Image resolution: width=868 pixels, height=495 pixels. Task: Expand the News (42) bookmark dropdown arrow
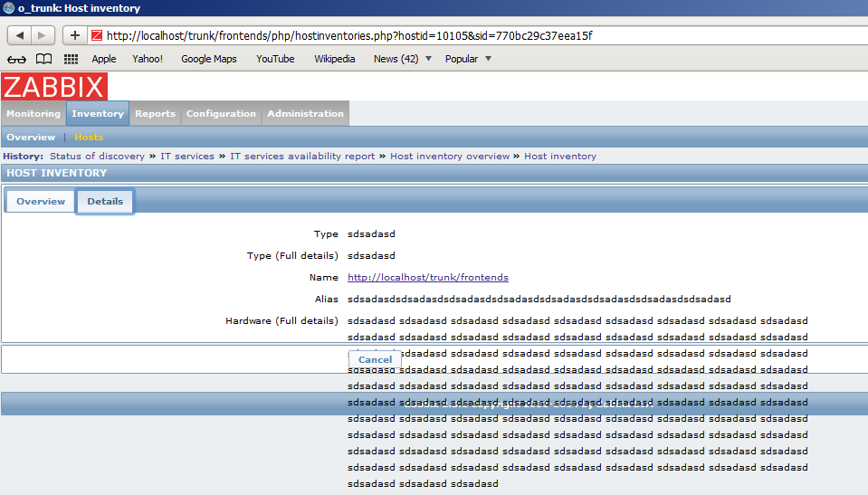pyautogui.click(x=428, y=59)
